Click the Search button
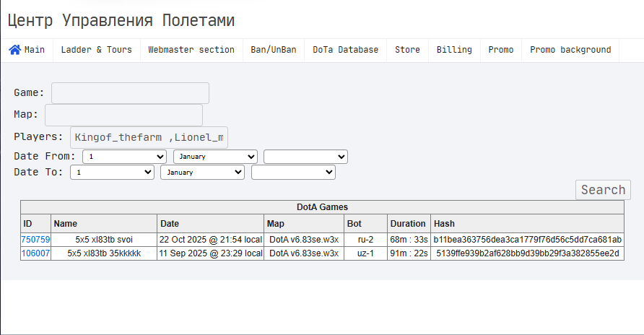The height and width of the screenshot is (335, 644). click(603, 190)
